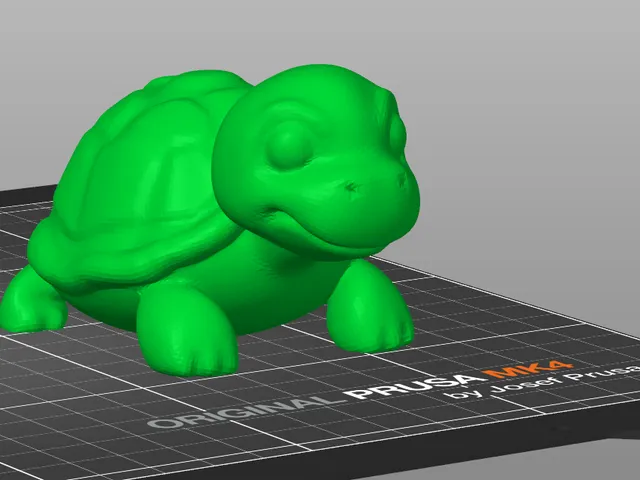Screen dimensions: 640x480
Task: Select the green turtle model's shell
Action: pos(139,180)
